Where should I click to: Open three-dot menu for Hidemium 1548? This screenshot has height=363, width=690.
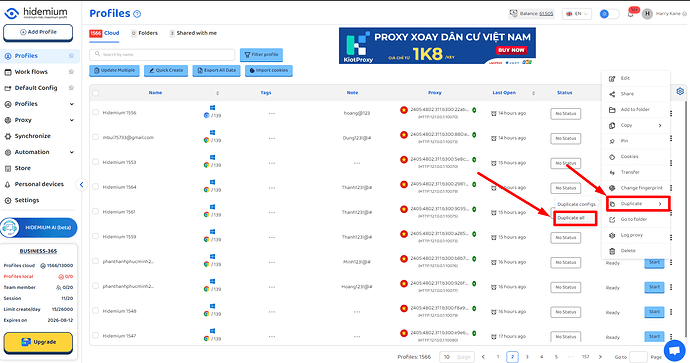click(671, 312)
